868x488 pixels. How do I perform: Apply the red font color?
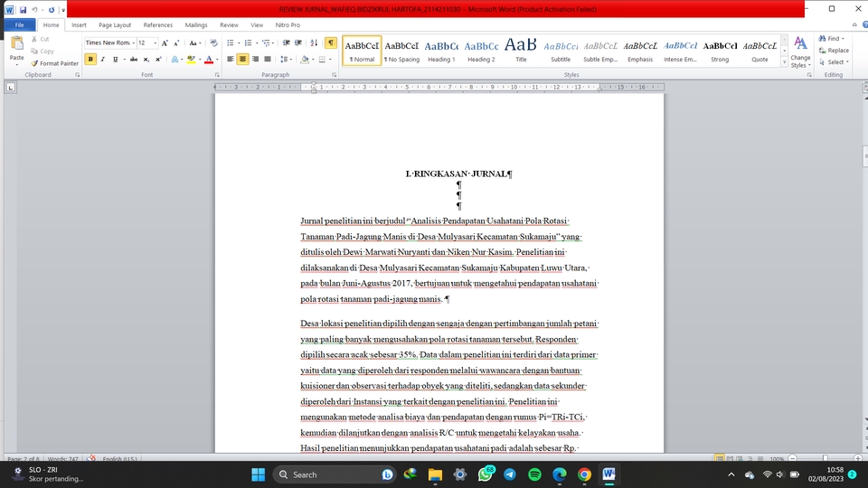click(x=209, y=60)
